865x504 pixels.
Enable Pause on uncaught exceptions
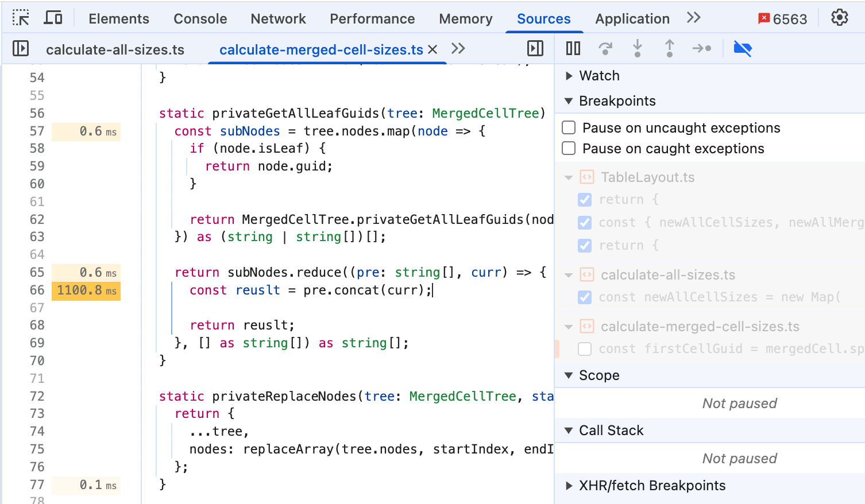pos(569,127)
